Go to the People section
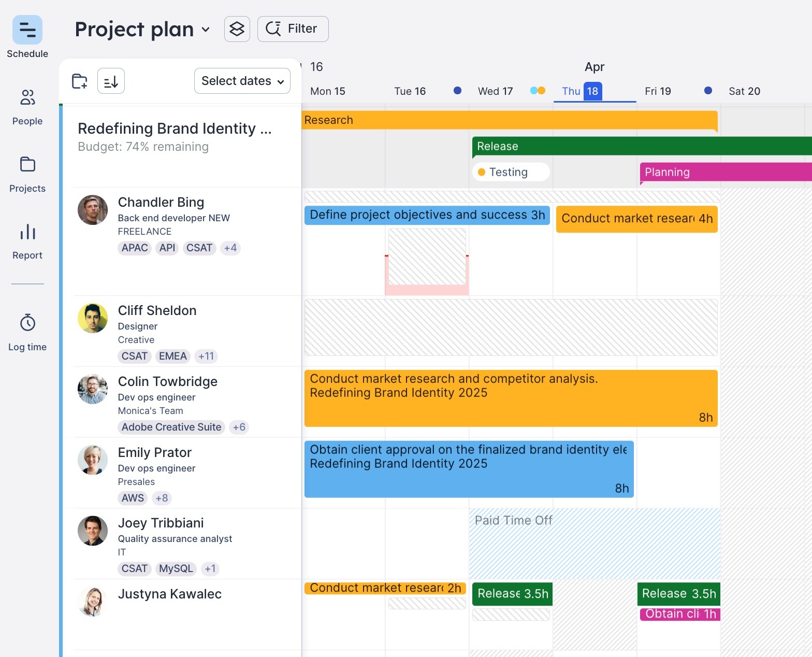Screen dimensions: 812x657 (27, 97)
